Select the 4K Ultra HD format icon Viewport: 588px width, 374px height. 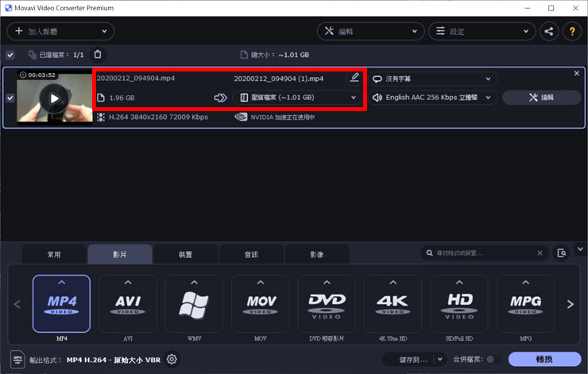click(x=393, y=303)
